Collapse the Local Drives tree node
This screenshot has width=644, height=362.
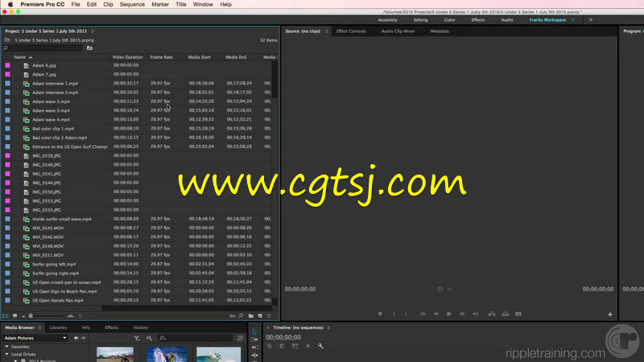[6, 354]
